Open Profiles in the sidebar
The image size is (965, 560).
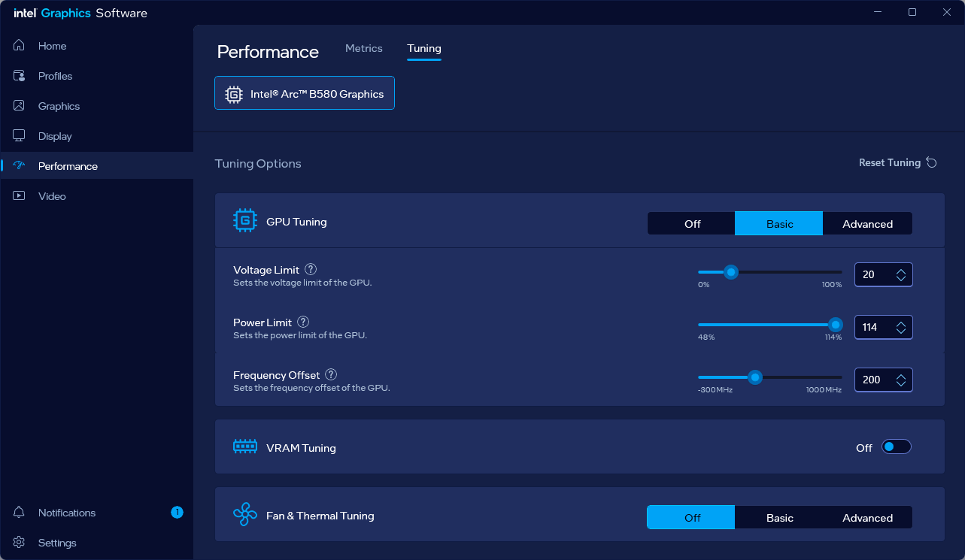point(55,76)
